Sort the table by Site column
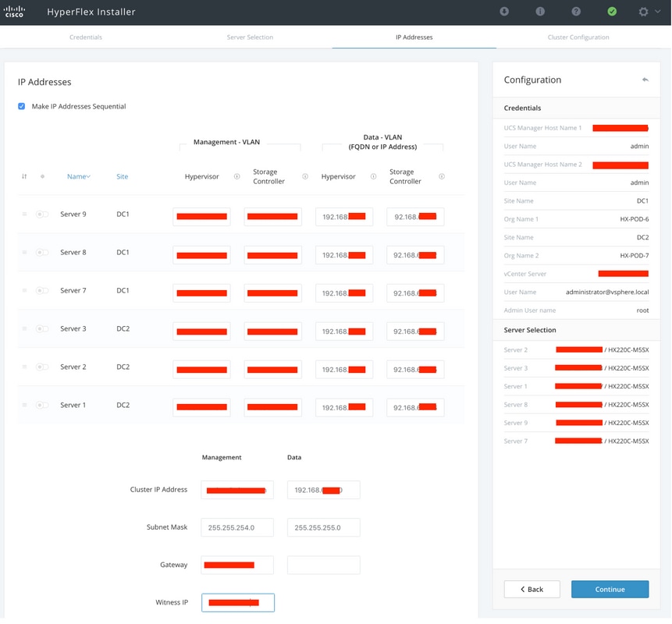 tap(122, 176)
